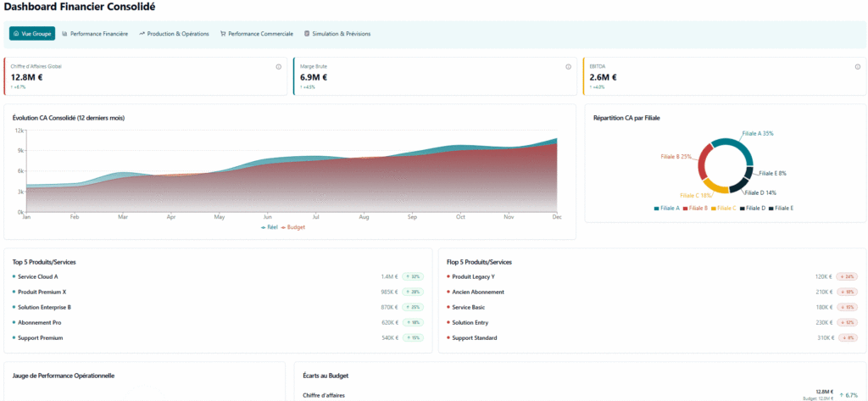Viewport: 868px width, 401px height.
Task: Click 1.4M € amount for Service Cloud A
Action: (x=390, y=276)
